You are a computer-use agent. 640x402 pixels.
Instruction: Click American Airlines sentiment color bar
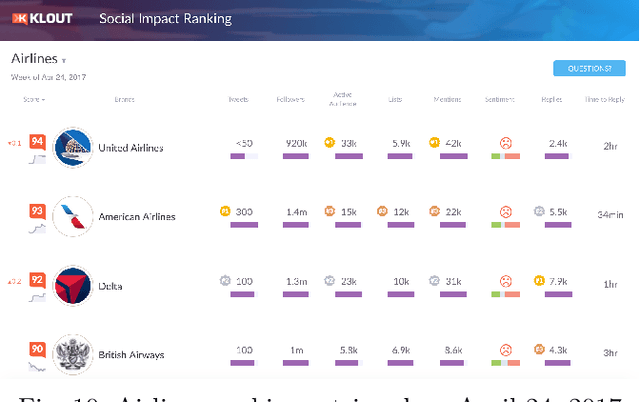click(505, 225)
